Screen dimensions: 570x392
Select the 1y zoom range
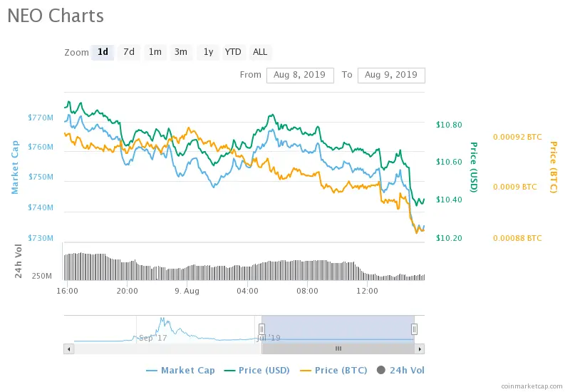point(208,52)
